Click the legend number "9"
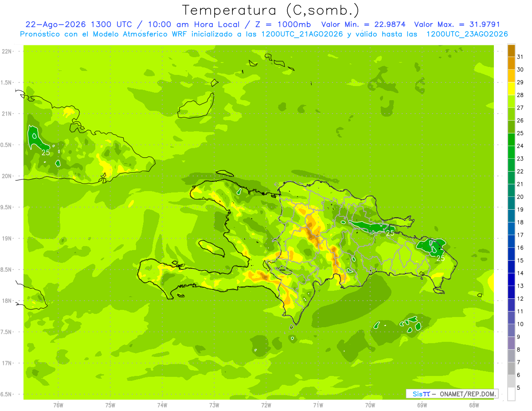 point(519,337)
